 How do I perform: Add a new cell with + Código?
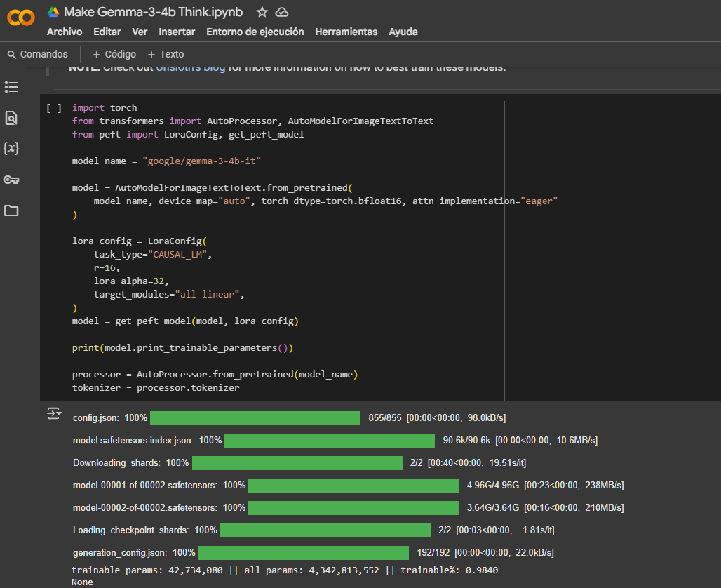pyautogui.click(x=114, y=54)
